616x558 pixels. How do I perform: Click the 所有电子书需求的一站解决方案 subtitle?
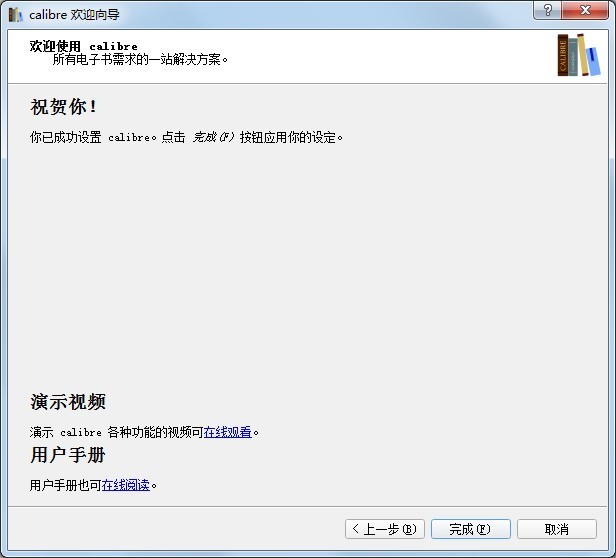pyautogui.click(x=140, y=59)
